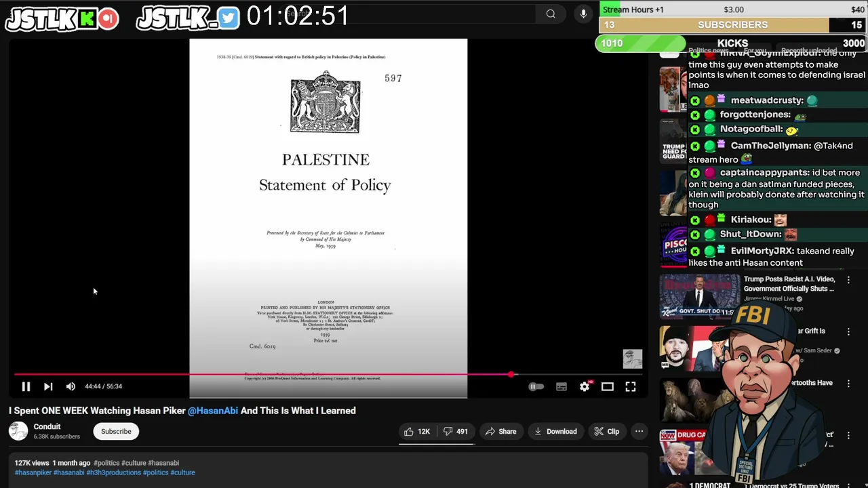Open options for the Grift Is video

tap(848, 331)
